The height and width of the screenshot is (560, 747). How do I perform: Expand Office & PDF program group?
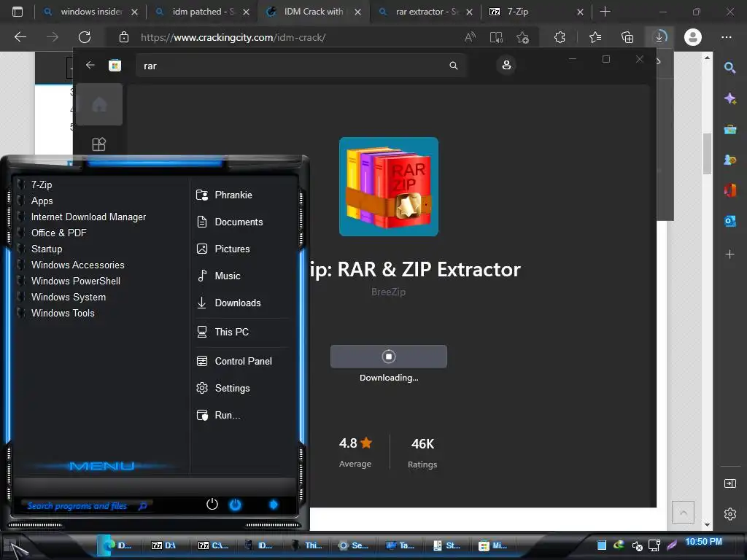(58, 233)
